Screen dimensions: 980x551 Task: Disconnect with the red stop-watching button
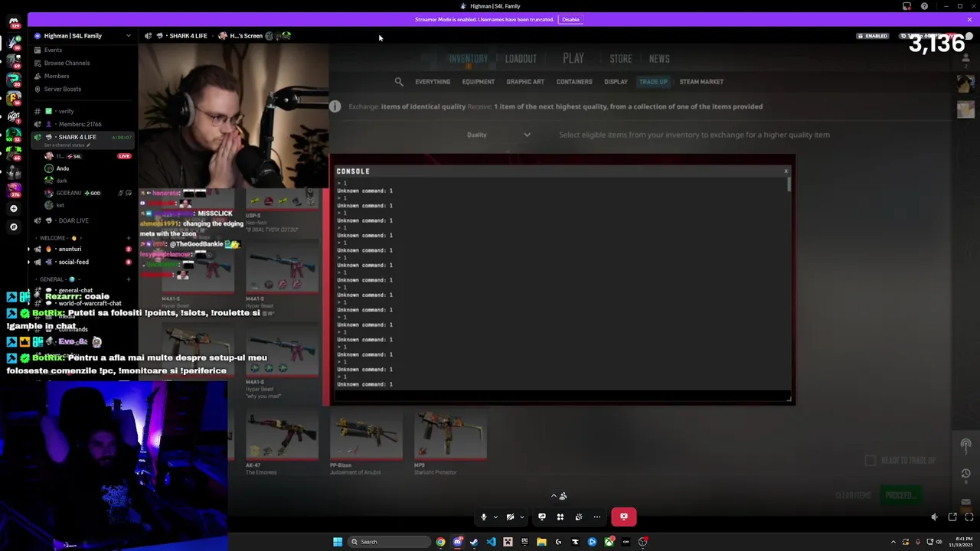click(624, 517)
